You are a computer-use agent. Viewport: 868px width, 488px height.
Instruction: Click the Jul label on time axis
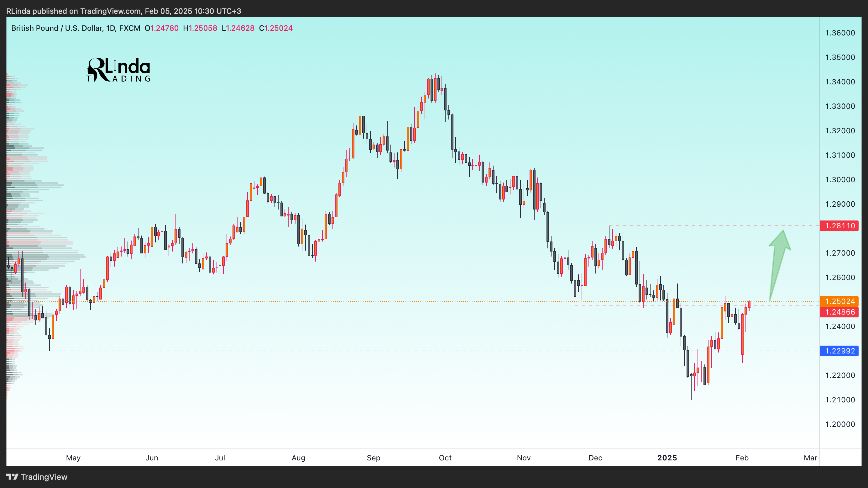(x=220, y=458)
